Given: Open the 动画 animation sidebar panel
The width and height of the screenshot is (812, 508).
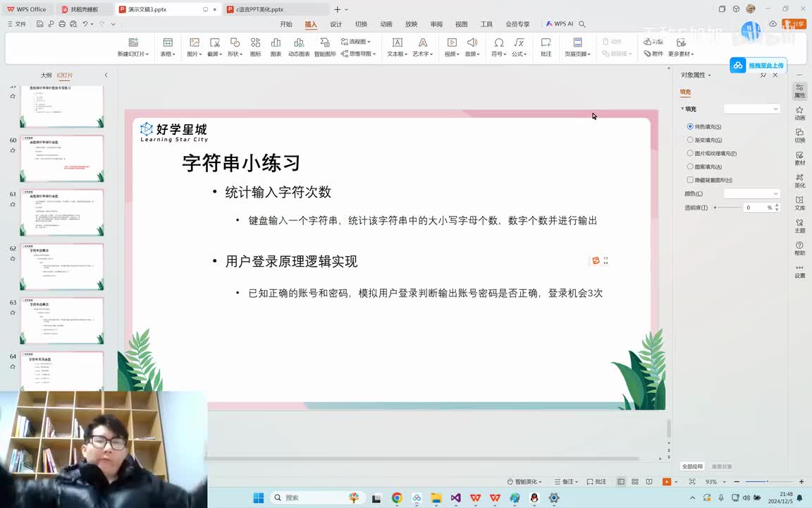Looking at the screenshot, I should coord(799,113).
